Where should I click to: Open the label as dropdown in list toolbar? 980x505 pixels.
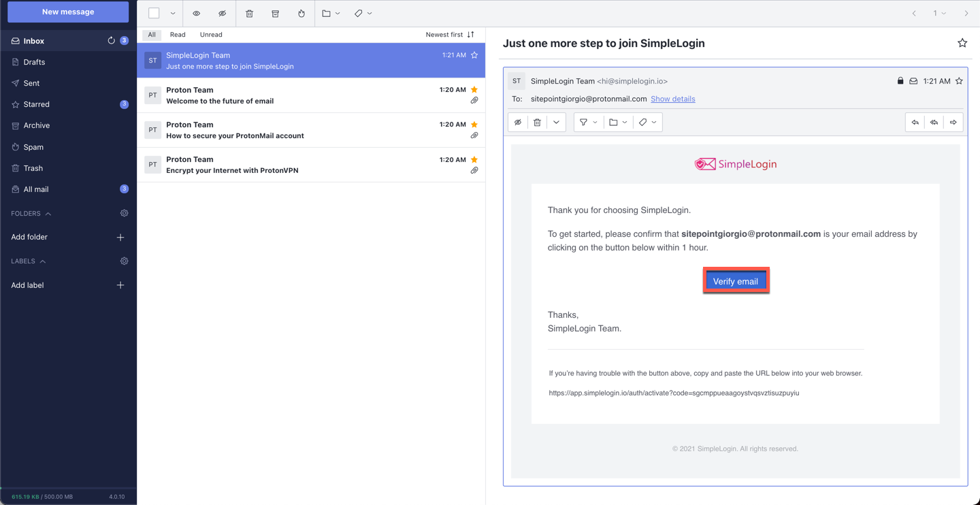363,14
